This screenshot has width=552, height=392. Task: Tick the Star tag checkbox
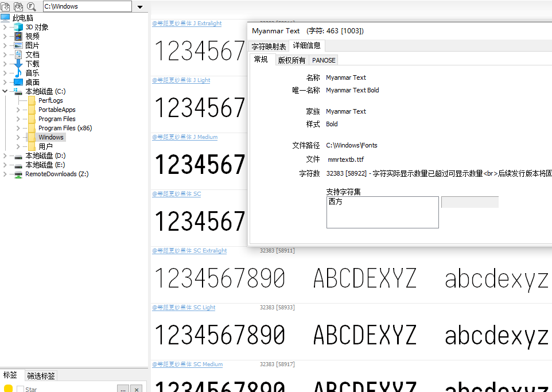[x=20, y=389]
